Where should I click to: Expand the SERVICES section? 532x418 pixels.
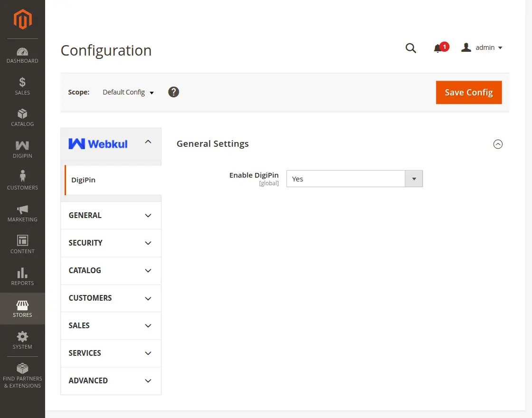click(111, 353)
